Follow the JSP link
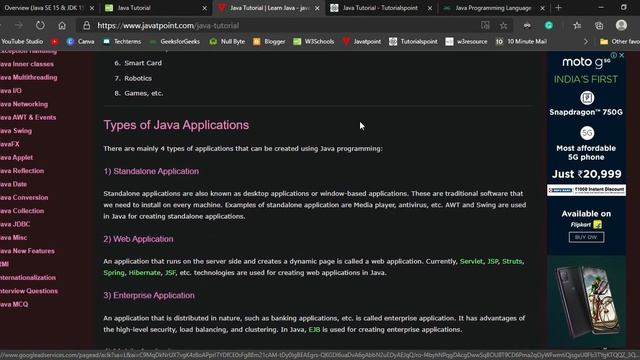The height and width of the screenshot is (360, 640). (x=493, y=261)
